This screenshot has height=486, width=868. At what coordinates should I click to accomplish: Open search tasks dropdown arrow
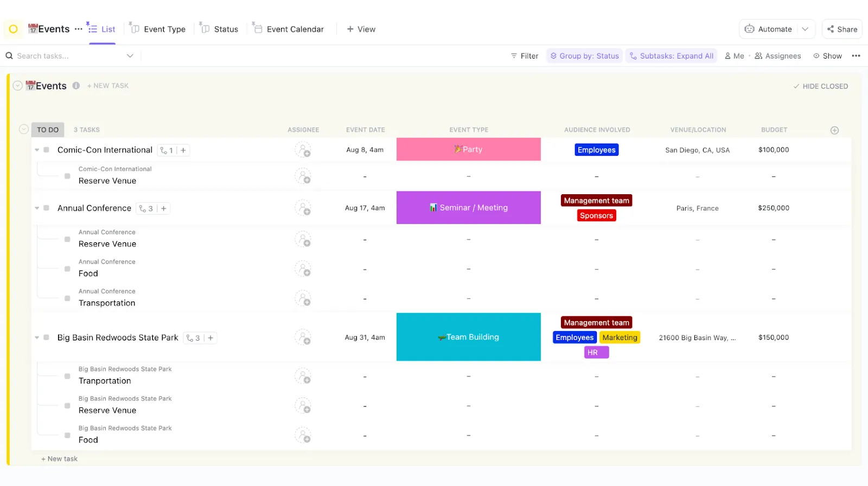[x=130, y=56]
